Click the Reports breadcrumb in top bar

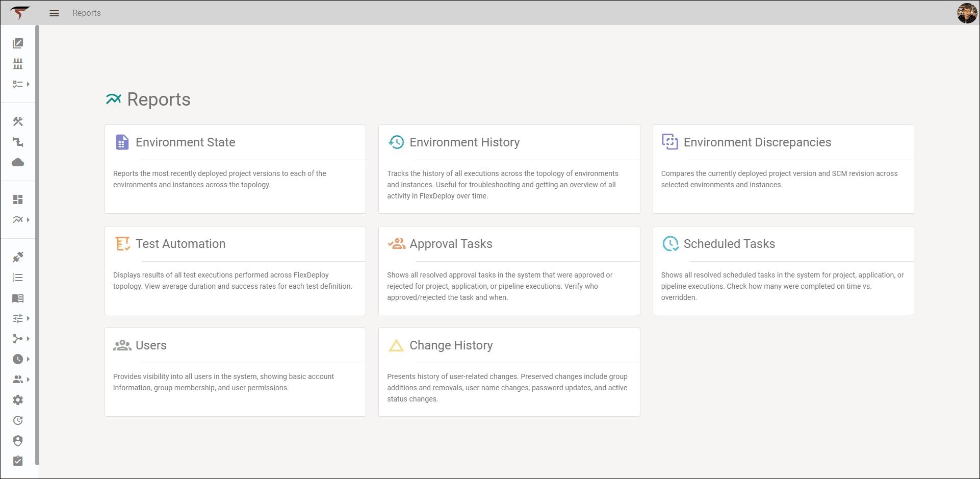tap(87, 13)
